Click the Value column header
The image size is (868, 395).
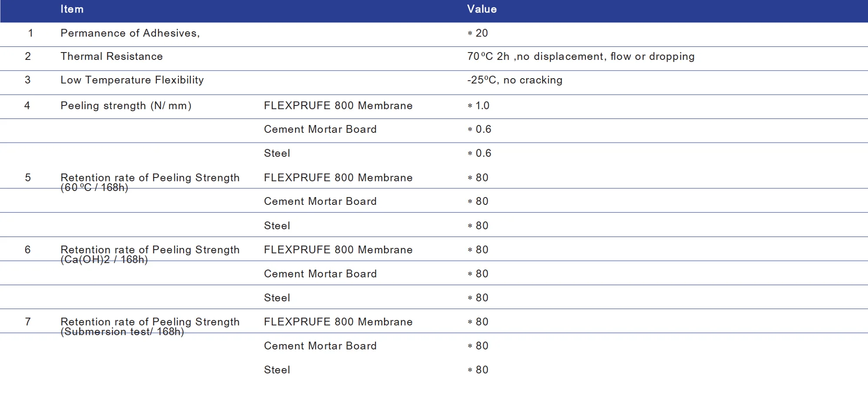point(482,9)
